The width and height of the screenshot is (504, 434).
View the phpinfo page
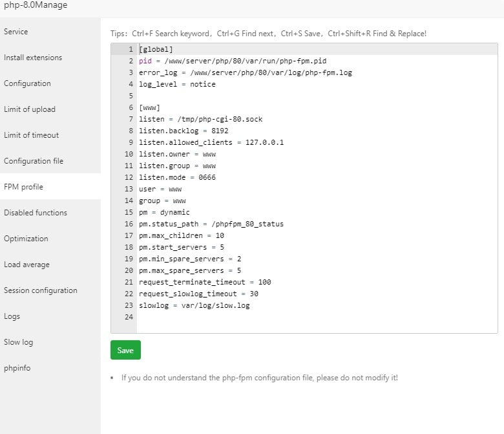(x=17, y=368)
